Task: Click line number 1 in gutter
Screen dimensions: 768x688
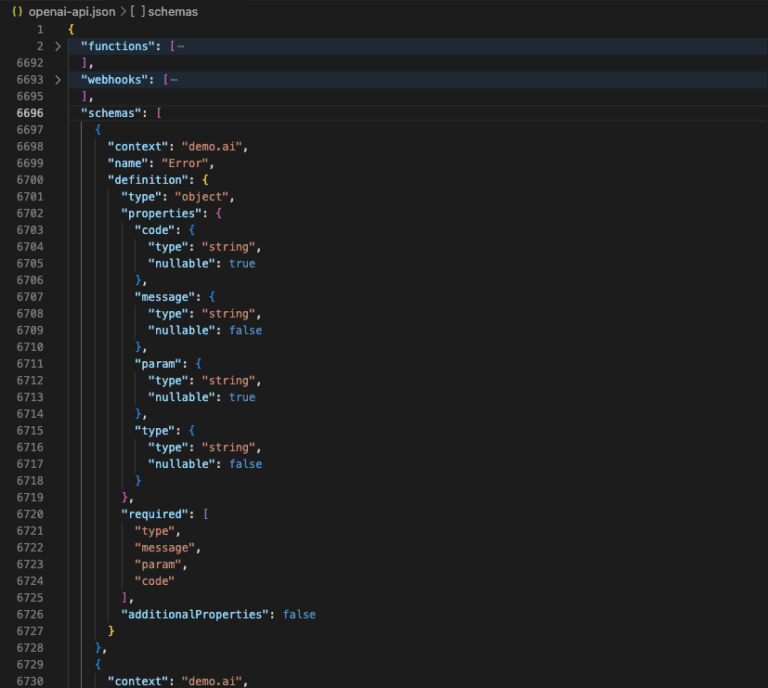Action: tap(40, 30)
